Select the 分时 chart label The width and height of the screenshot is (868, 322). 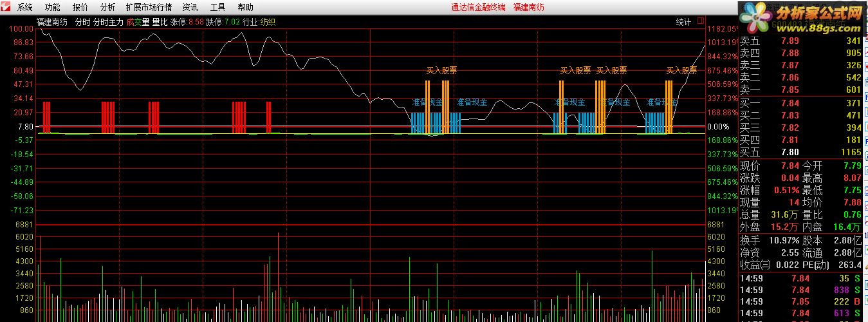pos(83,22)
